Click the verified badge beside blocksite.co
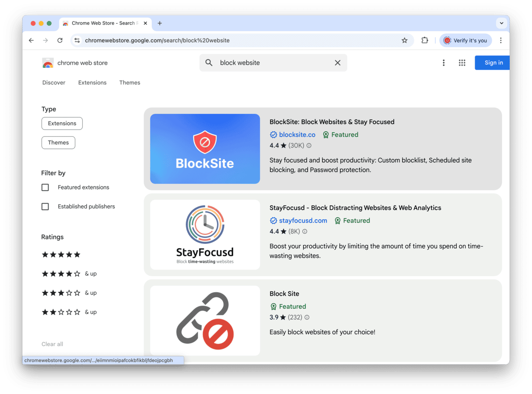 pyautogui.click(x=273, y=135)
